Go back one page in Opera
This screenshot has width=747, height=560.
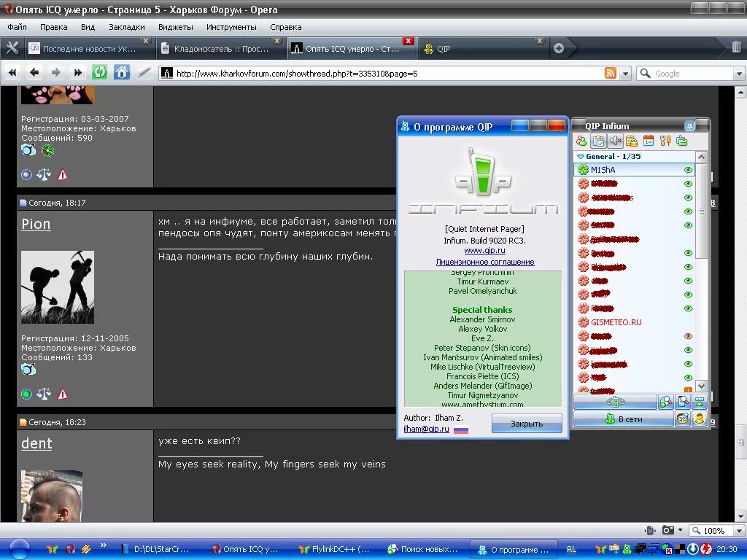tap(34, 73)
